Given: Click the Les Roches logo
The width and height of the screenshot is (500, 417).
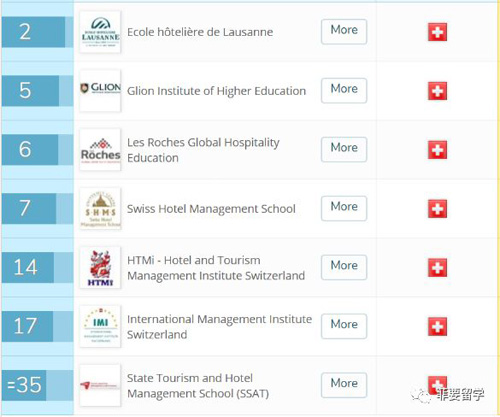Looking at the screenshot, I should tap(100, 150).
